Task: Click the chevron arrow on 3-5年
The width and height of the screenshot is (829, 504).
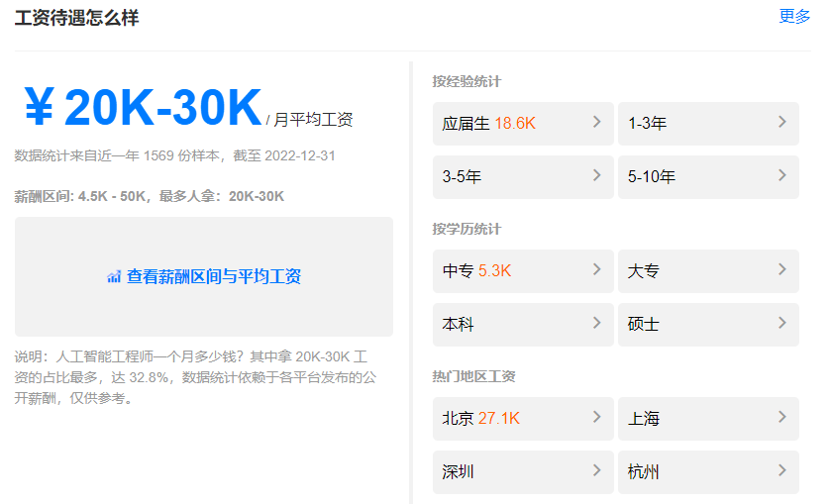Action: coord(597,175)
